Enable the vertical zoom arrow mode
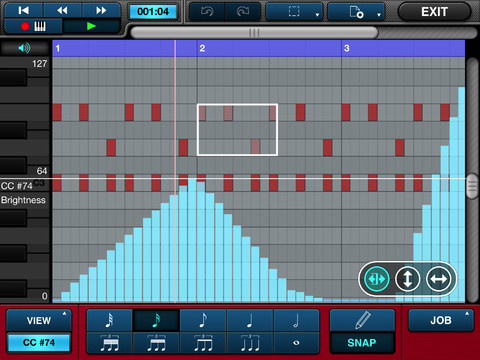The height and width of the screenshot is (360, 480). click(407, 279)
